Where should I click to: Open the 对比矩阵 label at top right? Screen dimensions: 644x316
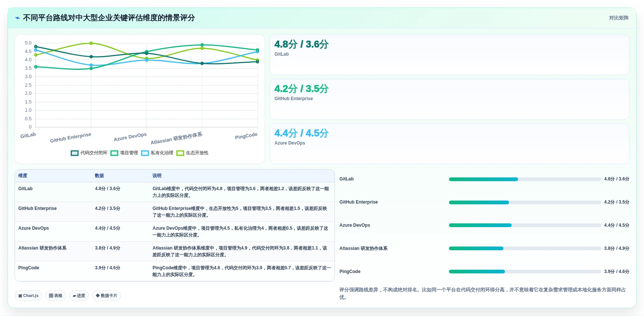click(x=619, y=18)
